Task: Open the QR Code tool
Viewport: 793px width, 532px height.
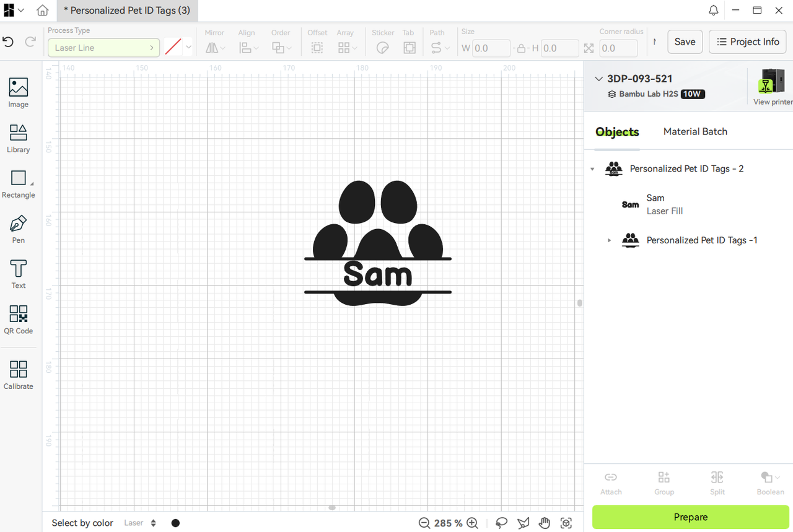Action: pyautogui.click(x=19, y=320)
